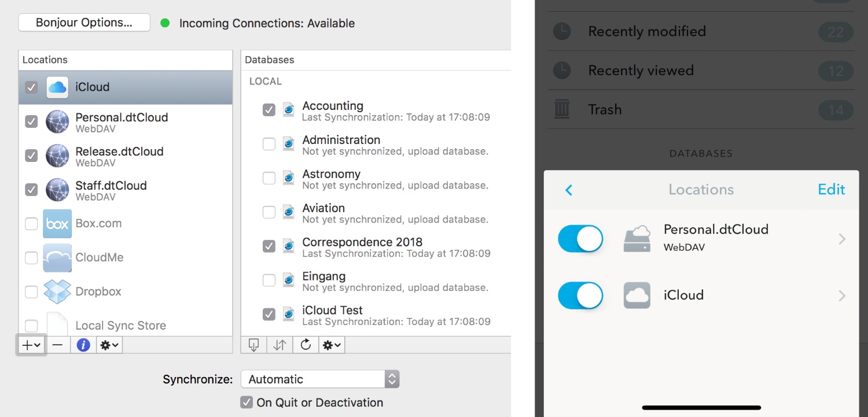868x417 pixels.
Task: Enable the Administration database checkbox
Action: (x=269, y=144)
